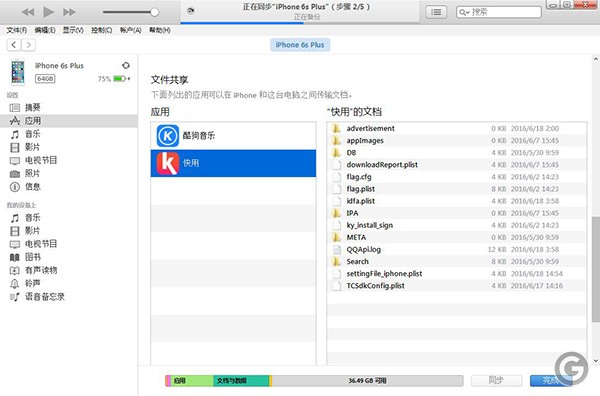Open 照片 photos in sidebar

tap(69, 174)
